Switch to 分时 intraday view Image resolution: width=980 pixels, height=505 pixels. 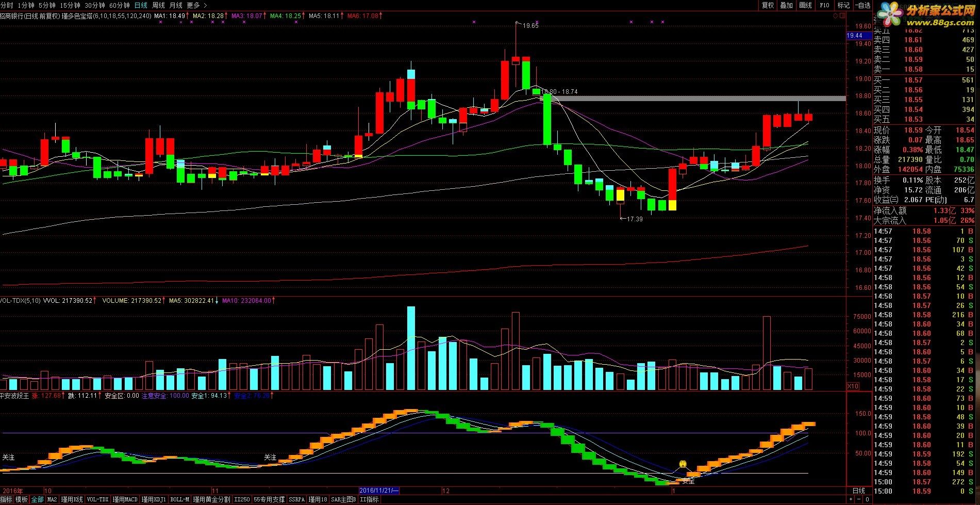tap(7, 5)
